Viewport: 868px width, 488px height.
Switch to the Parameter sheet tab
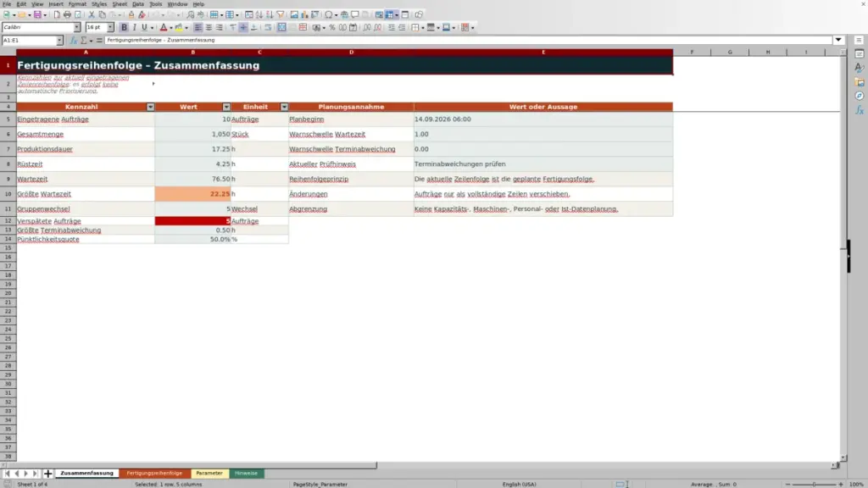(209, 474)
